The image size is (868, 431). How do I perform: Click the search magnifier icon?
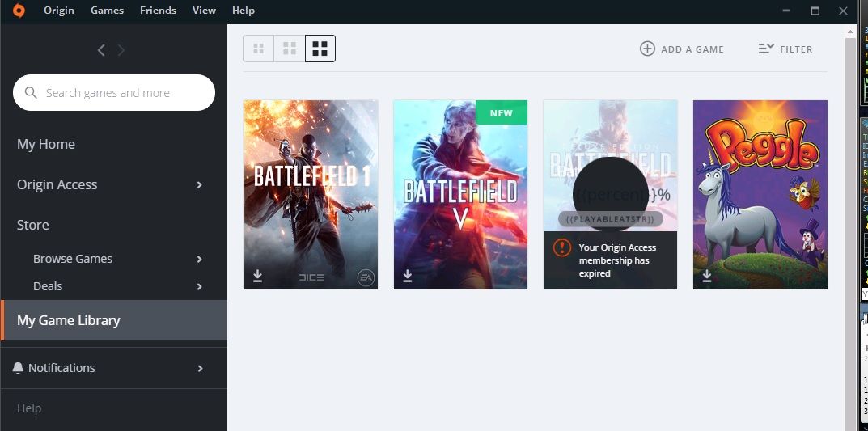click(x=31, y=92)
